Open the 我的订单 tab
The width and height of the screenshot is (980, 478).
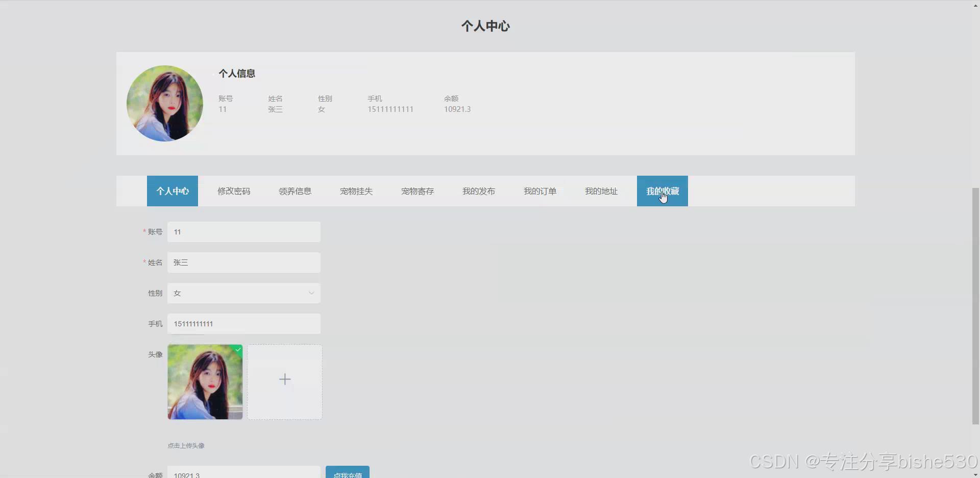point(539,191)
